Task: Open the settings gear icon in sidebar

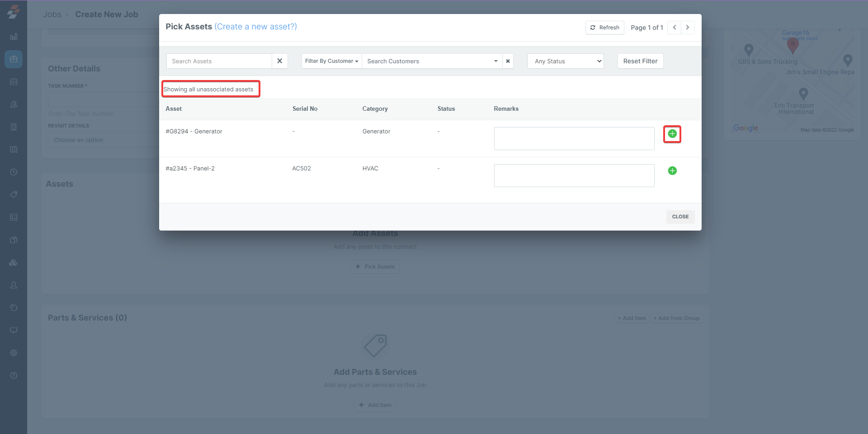Action: [14, 353]
